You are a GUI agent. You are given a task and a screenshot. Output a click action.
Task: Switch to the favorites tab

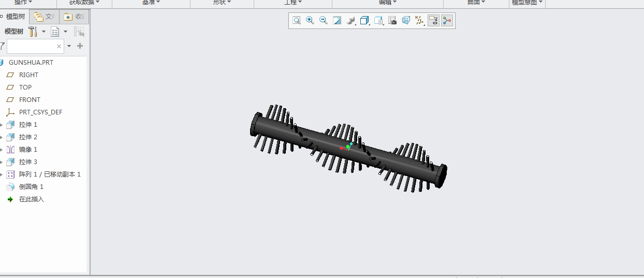tap(74, 17)
